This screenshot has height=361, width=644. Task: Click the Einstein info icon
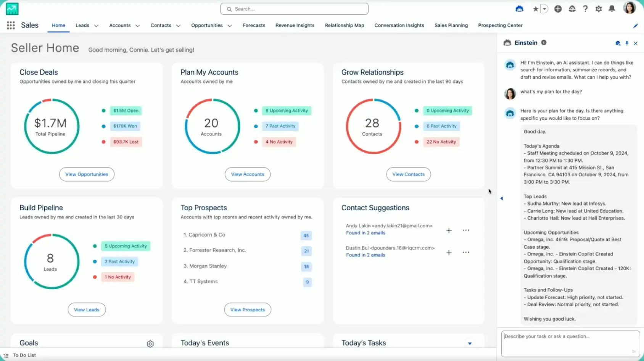tap(544, 43)
